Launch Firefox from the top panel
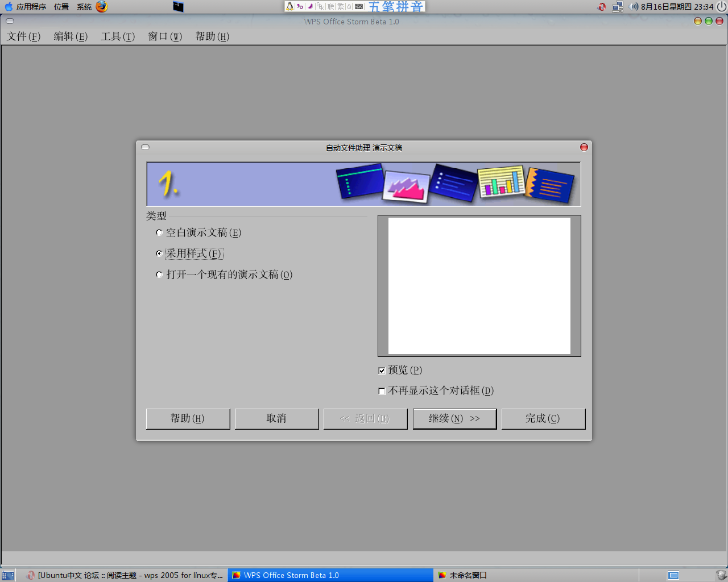Image resolution: width=728 pixels, height=582 pixels. 102,6
